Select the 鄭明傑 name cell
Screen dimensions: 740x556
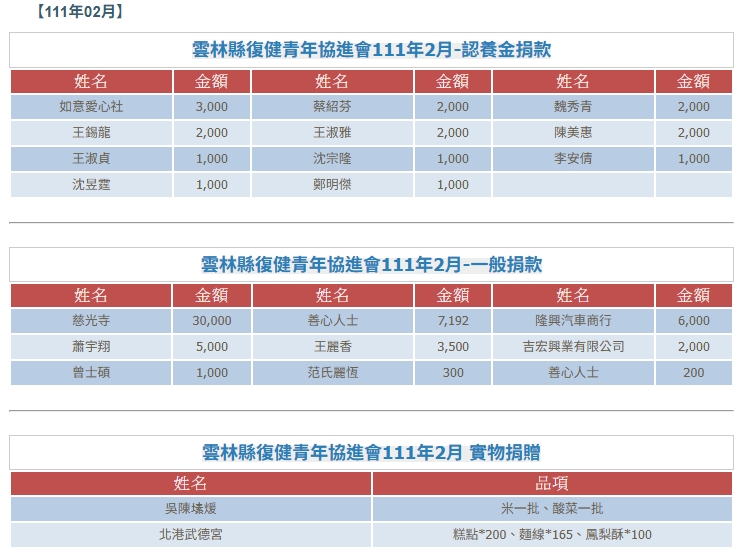[332, 185]
